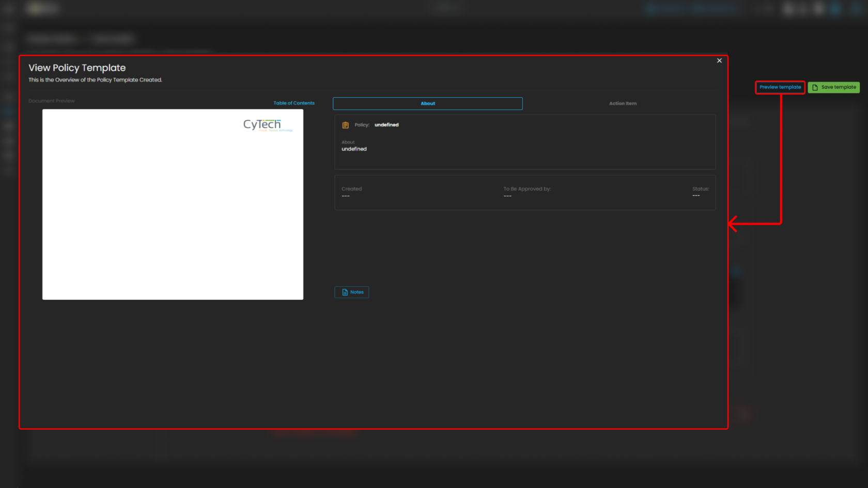Viewport: 868px width, 488px height.
Task: Open the Notes button
Action: [352, 292]
